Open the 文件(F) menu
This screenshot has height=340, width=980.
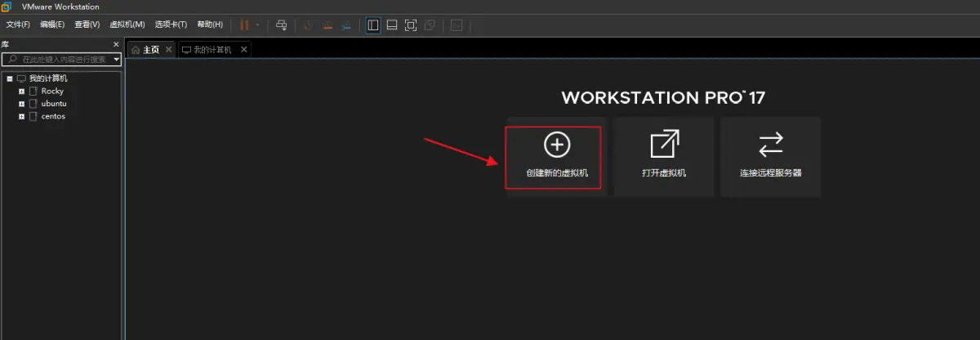18,25
